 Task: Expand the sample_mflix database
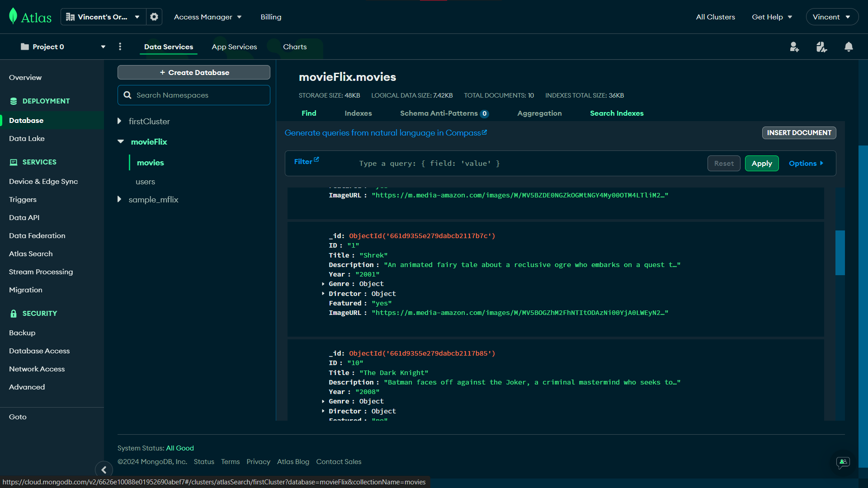pos(119,199)
